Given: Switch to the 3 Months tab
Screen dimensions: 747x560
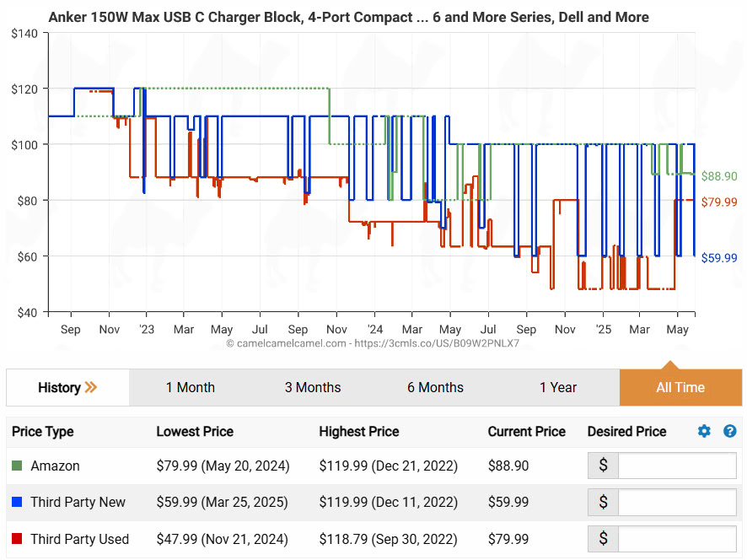Looking at the screenshot, I should click(313, 388).
